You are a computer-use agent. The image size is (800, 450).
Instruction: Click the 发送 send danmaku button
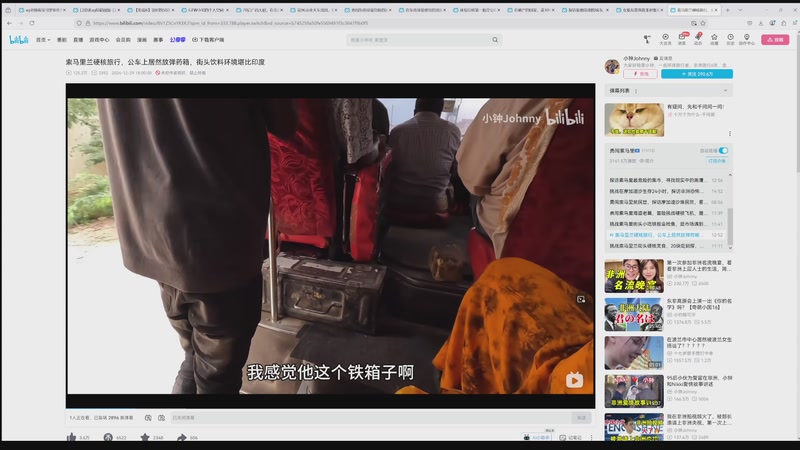pos(581,418)
